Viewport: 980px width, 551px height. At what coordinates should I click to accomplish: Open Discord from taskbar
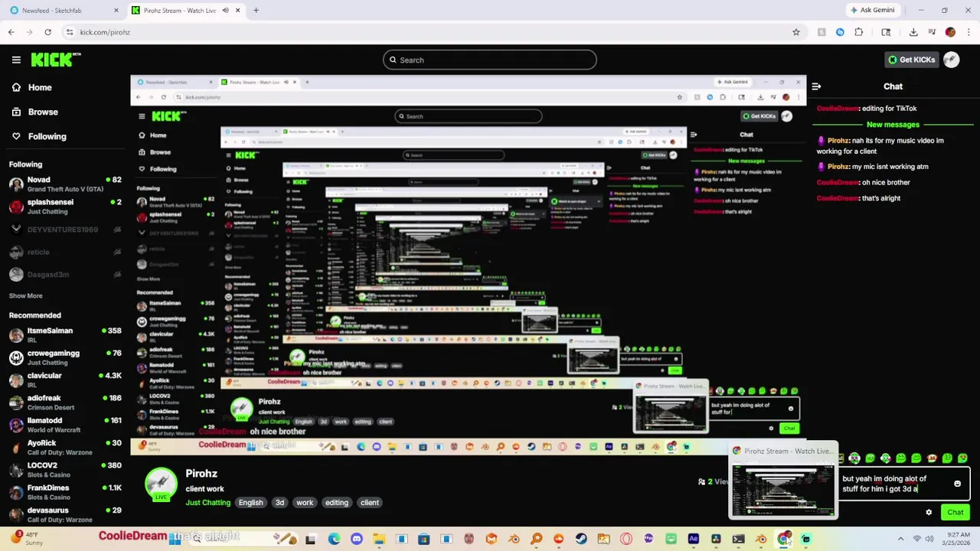click(356, 539)
